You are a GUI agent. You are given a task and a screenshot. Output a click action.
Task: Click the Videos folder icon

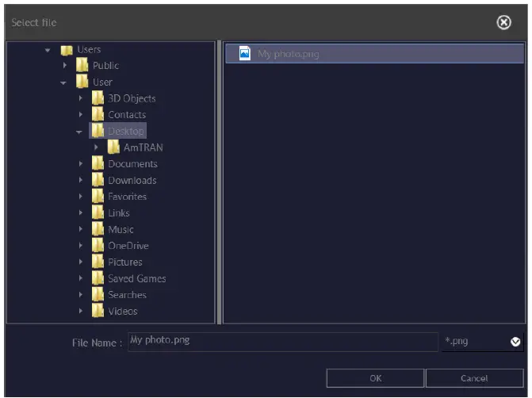point(98,311)
